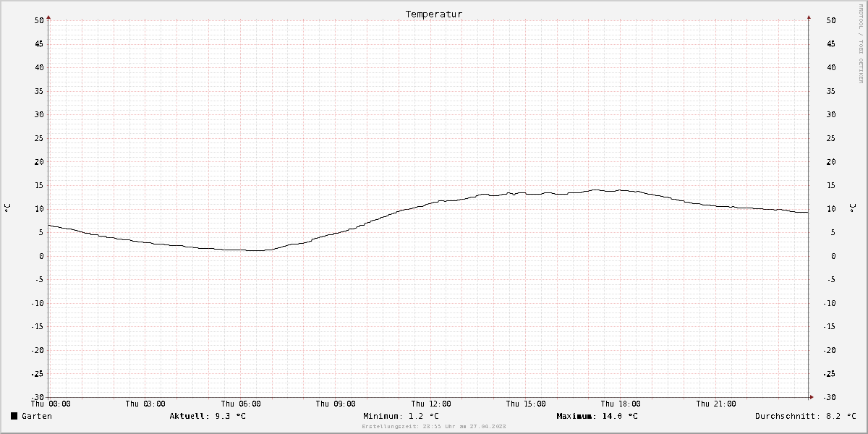Click the "35" label on left axis

(39, 91)
